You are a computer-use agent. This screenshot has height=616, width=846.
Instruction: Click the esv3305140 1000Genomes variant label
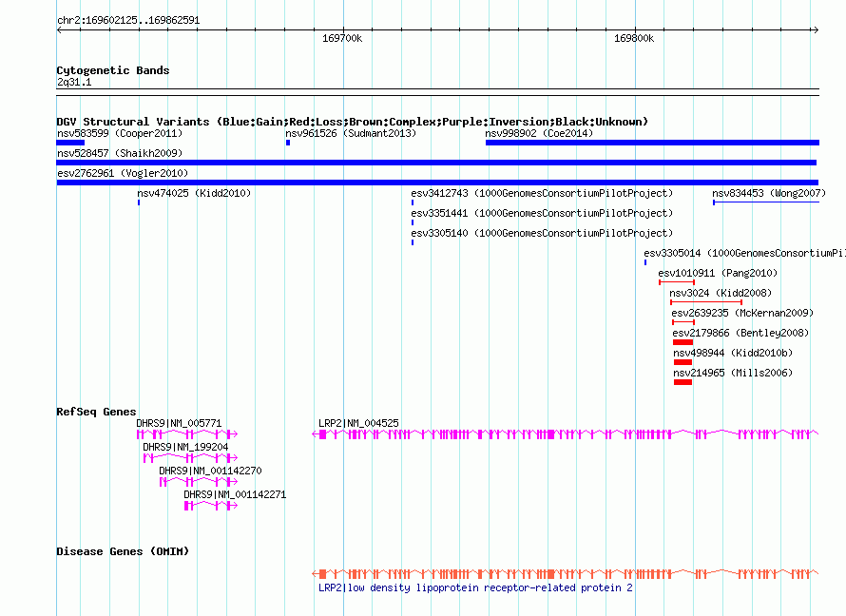(x=542, y=233)
